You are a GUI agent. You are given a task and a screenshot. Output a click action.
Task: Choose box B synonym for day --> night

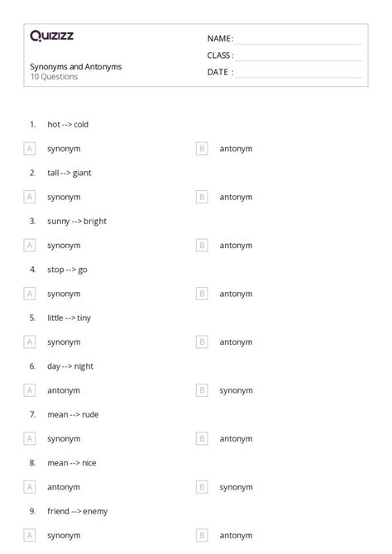[x=202, y=390]
